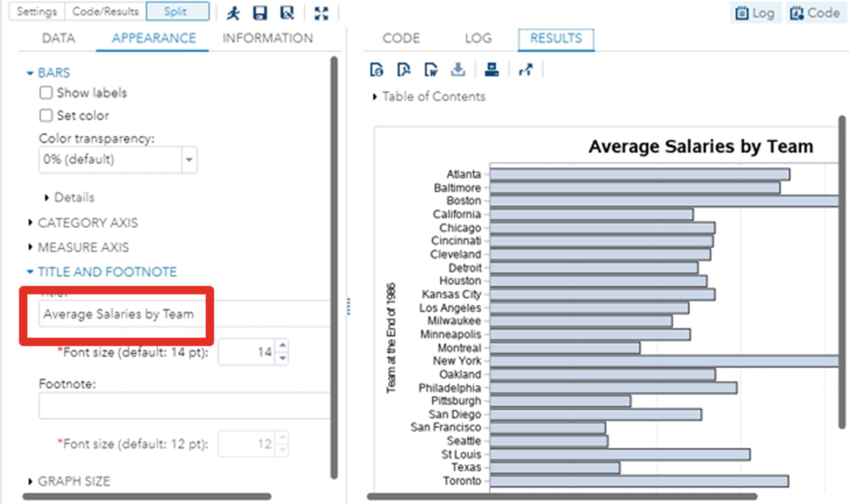Viewport: 849px width, 504px height.
Task: Switch to the DATA tab
Action: (58, 38)
